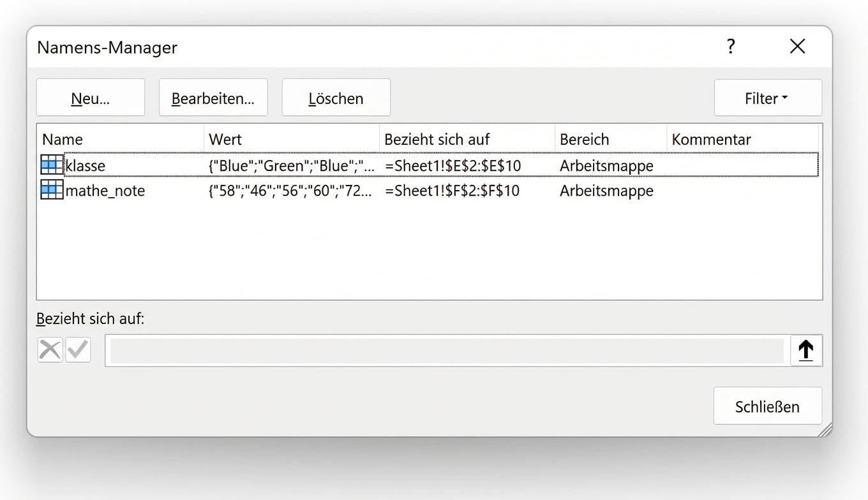Screen dimensions: 868x500
Task: Cancel the reference edit with the X icon
Action: [50, 349]
